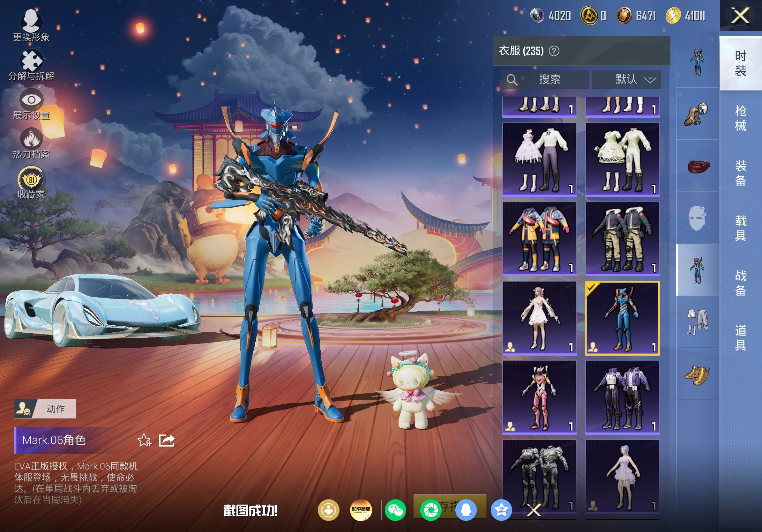762x532 pixels.
Task: Close the wardrobe with the top-right X
Action: pyautogui.click(x=740, y=16)
